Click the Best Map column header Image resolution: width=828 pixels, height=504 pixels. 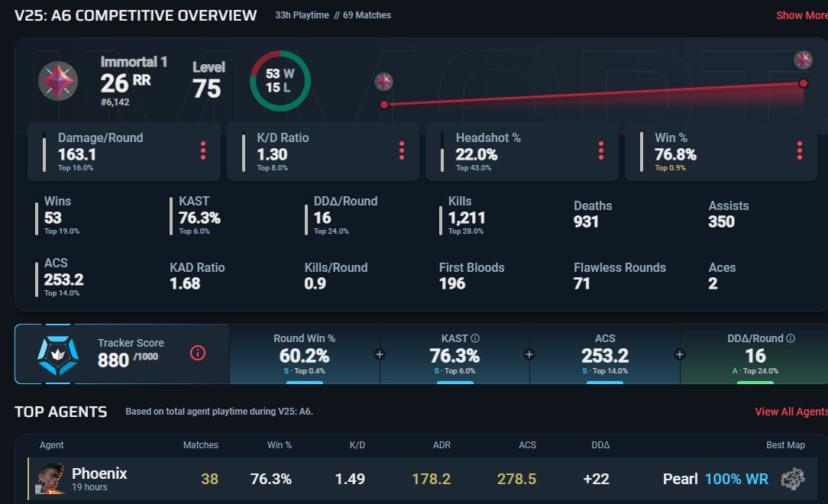pyautogui.click(x=786, y=445)
